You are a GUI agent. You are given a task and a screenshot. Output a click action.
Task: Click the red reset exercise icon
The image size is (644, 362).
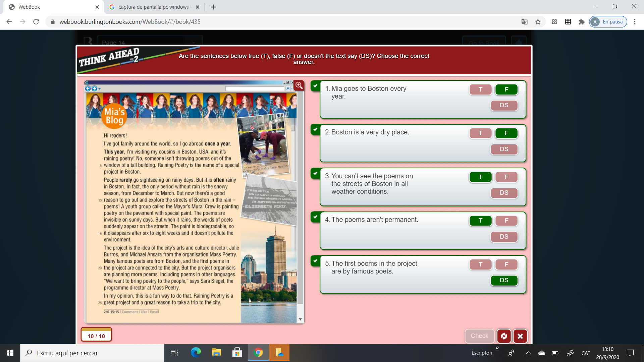504,336
